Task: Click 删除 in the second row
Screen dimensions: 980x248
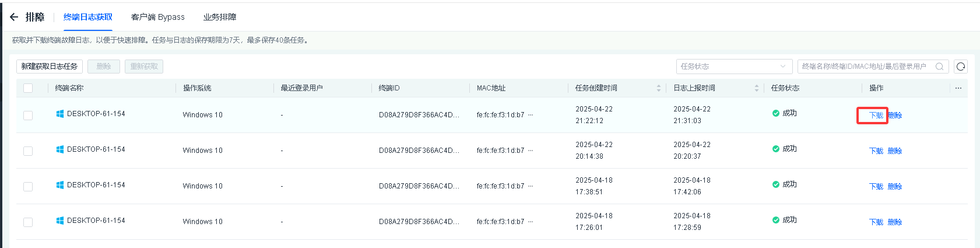Action: [x=895, y=151]
